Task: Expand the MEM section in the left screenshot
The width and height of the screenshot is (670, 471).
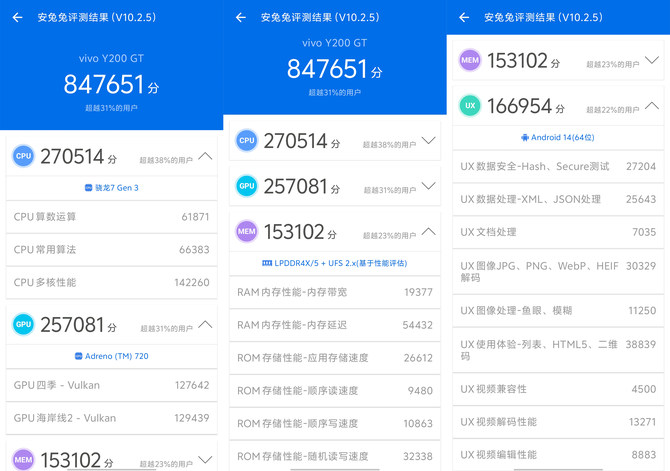Action: point(205,460)
